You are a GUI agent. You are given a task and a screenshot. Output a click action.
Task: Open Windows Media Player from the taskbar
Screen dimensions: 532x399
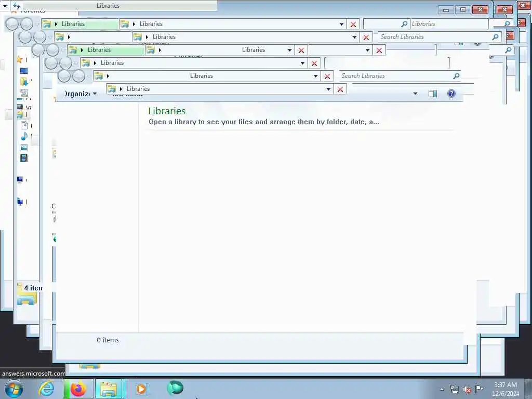pyautogui.click(x=141, y=389)
